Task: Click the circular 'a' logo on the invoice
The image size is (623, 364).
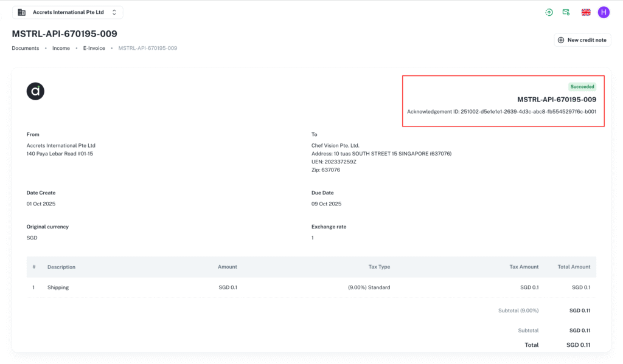Action: click(x=35, y=91)
